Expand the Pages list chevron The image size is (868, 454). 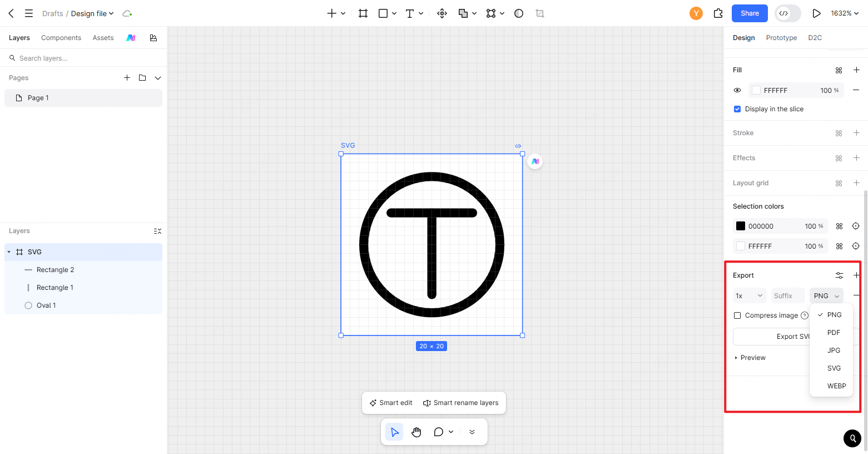pos(158,78)
